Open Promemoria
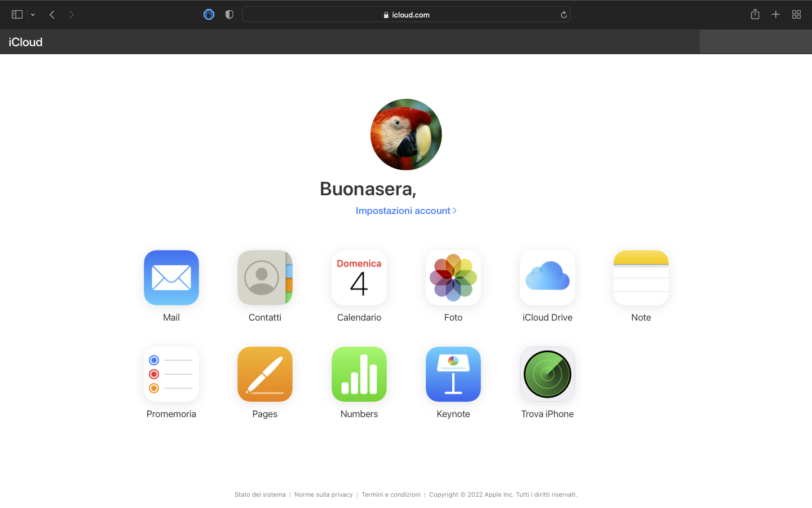The width and height of the screenshot is (812, 508). pyautogui.click(x=171, y=374)
